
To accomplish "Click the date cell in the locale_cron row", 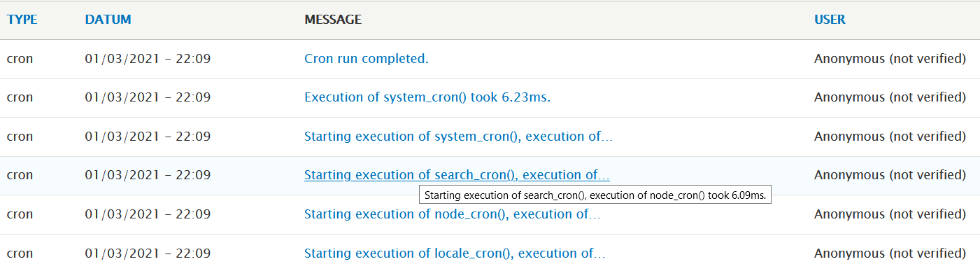I will click(148, 253).
